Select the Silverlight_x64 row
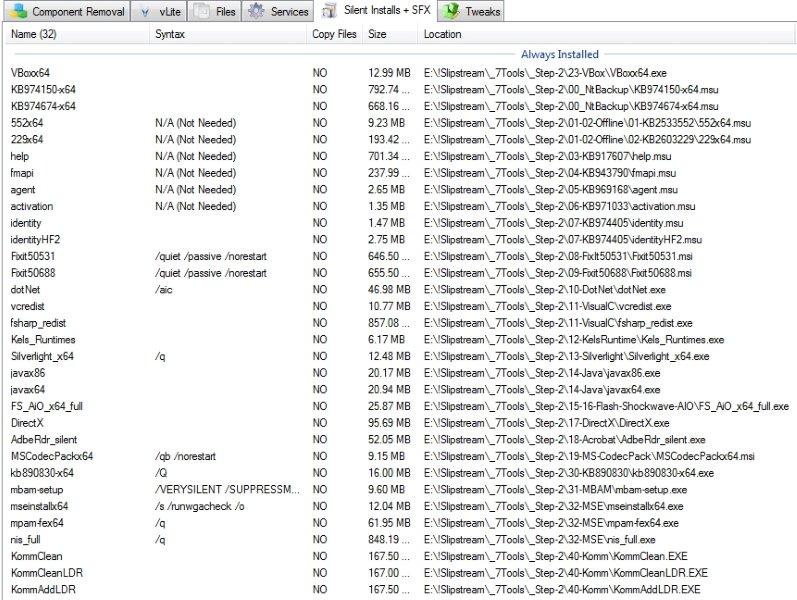 pyautogui.click(x=42, y=356)
